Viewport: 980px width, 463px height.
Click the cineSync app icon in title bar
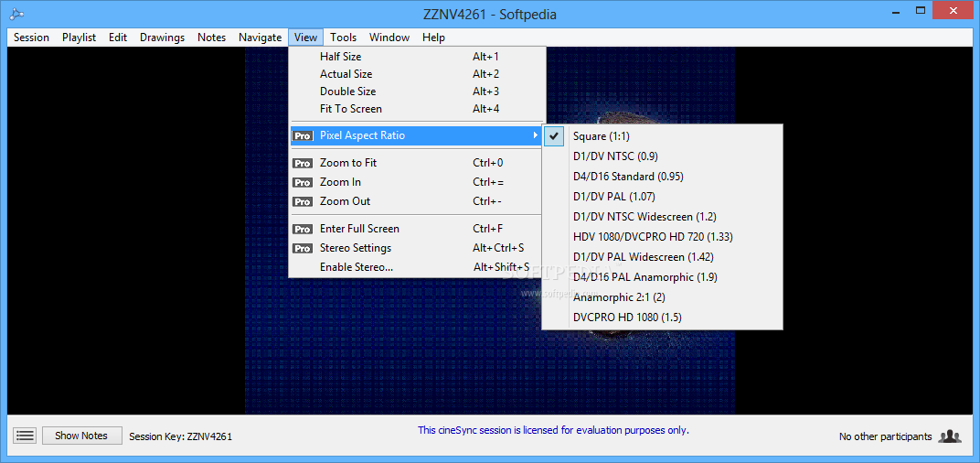coord(16,15)
